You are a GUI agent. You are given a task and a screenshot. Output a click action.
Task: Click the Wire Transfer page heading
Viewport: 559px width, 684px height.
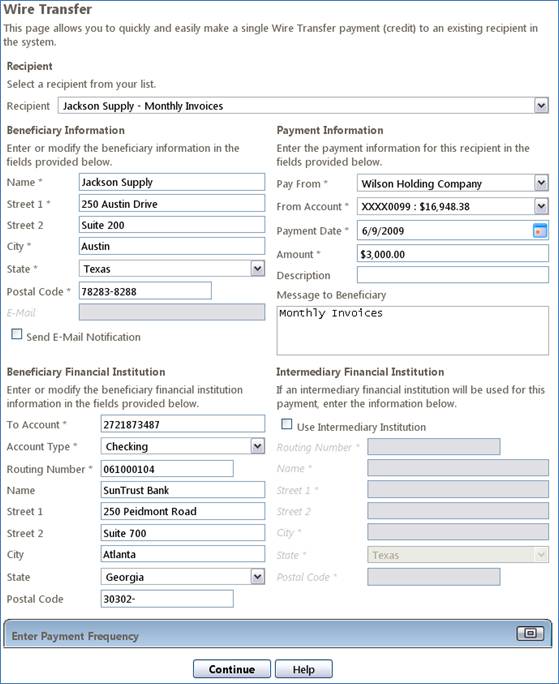[48, 9]
